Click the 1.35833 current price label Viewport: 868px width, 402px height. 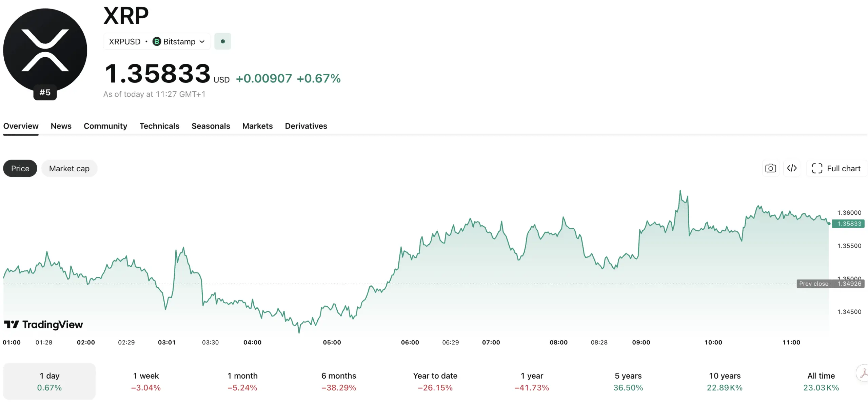[848, 224]
